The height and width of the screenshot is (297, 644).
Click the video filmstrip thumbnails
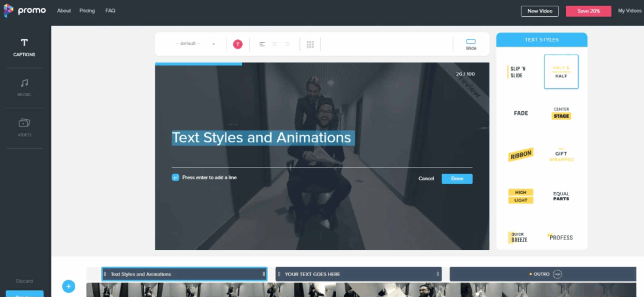[x=361, y=290]
